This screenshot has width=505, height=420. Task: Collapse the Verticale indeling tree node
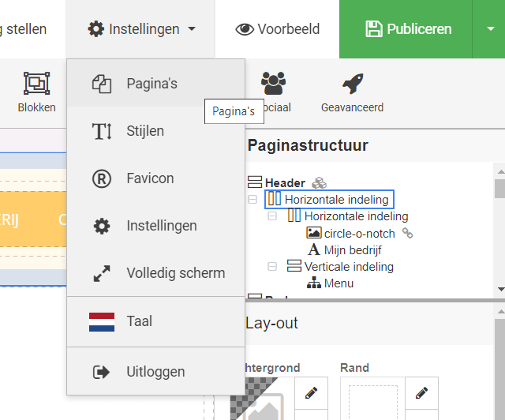[272, 267]
